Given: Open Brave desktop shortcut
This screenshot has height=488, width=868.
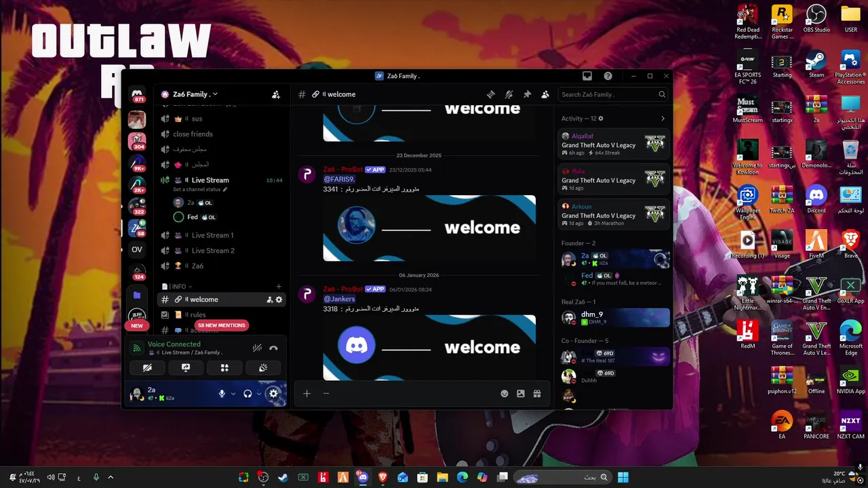Looking at the screenshot, I should pyautogui.click(x=850, y=245).
